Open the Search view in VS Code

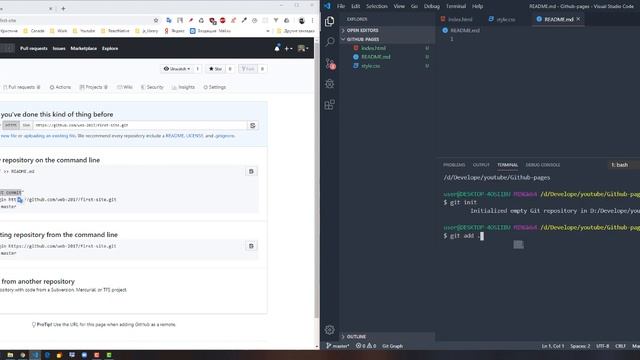click(329, 42)
